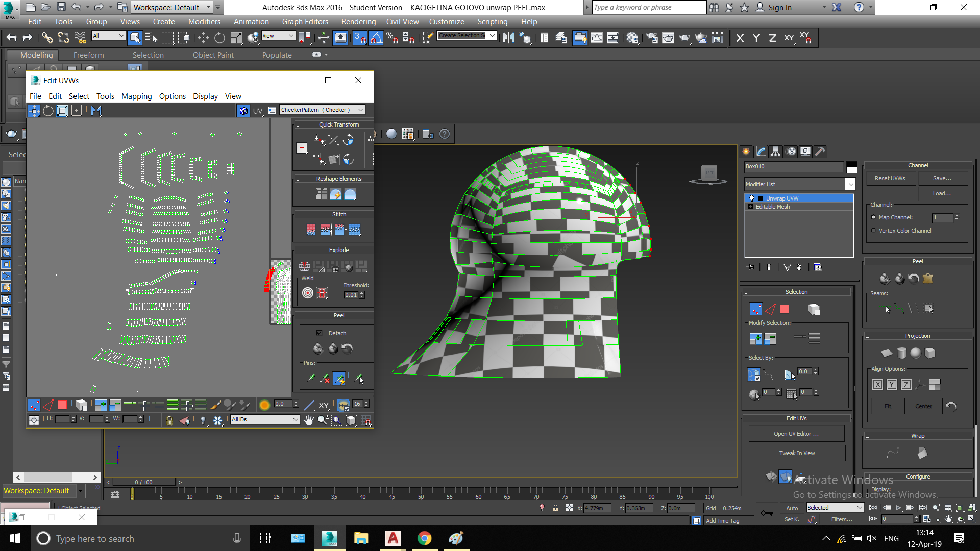980x551 pixels.
Task: Click the Select and Link chain icon
Action: [47, 38]
